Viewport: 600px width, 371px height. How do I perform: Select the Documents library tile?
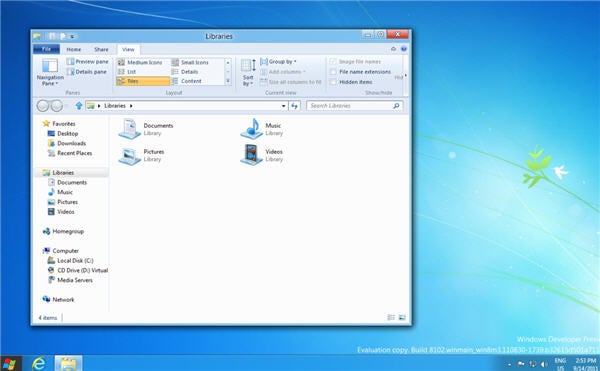[x=146, y=129]
